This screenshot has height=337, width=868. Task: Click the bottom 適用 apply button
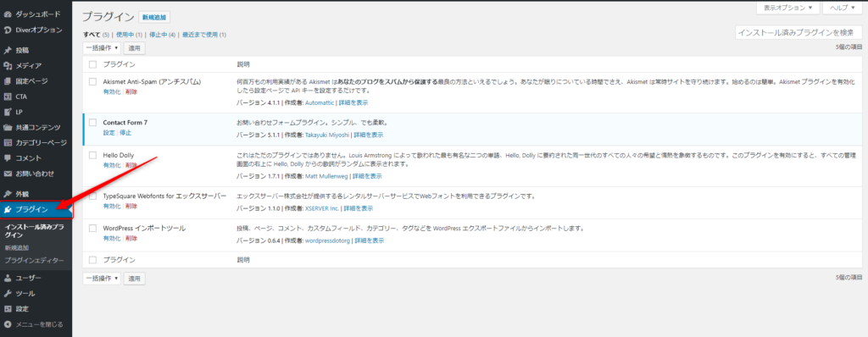tap(135, 279)
